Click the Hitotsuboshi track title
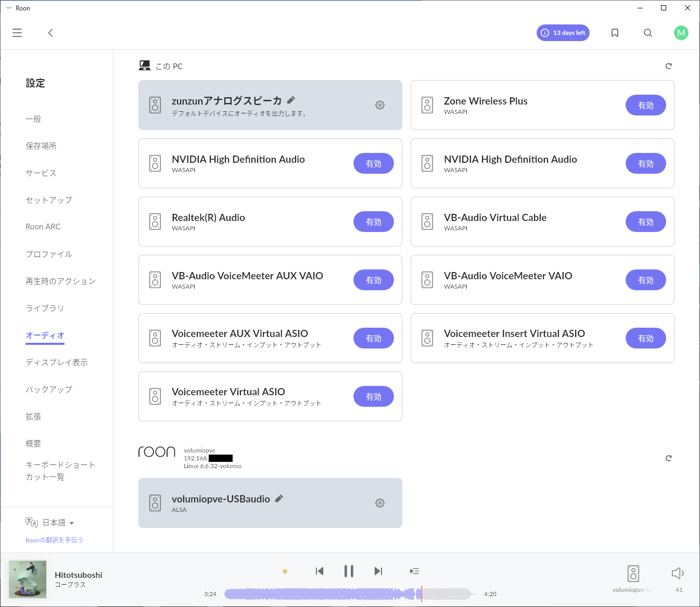 pos(79,575)
